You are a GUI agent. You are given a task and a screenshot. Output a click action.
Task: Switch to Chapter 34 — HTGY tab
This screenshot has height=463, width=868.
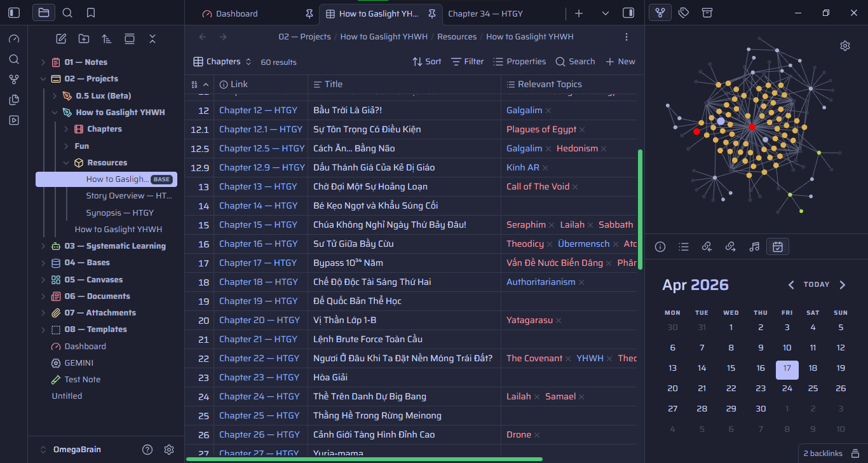pos(485,13)
